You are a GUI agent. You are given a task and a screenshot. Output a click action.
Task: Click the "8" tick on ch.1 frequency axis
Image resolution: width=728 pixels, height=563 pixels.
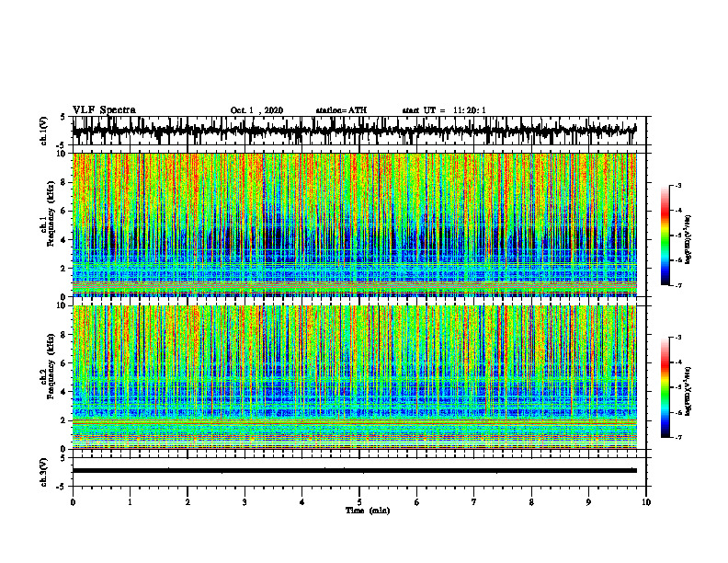tap(64, 182)
